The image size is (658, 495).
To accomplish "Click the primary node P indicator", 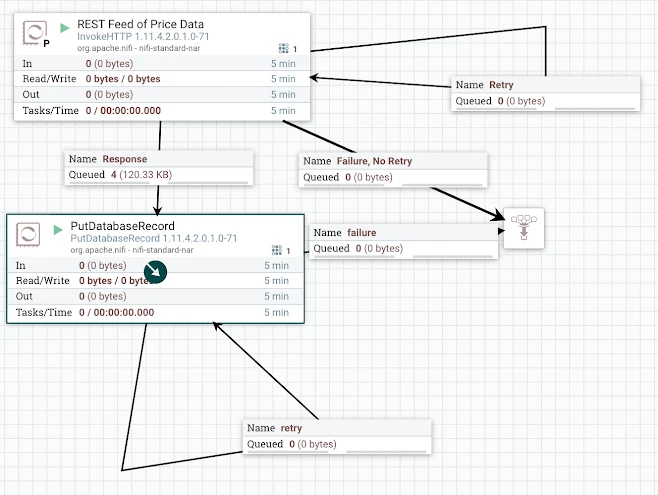I will click(x=46, y=43).
